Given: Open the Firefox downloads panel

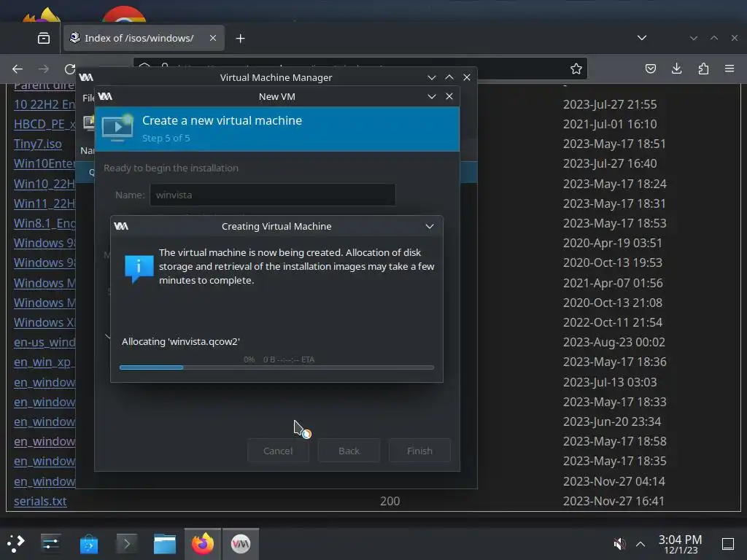Looking at the screenshot, I should coord(676,69).
